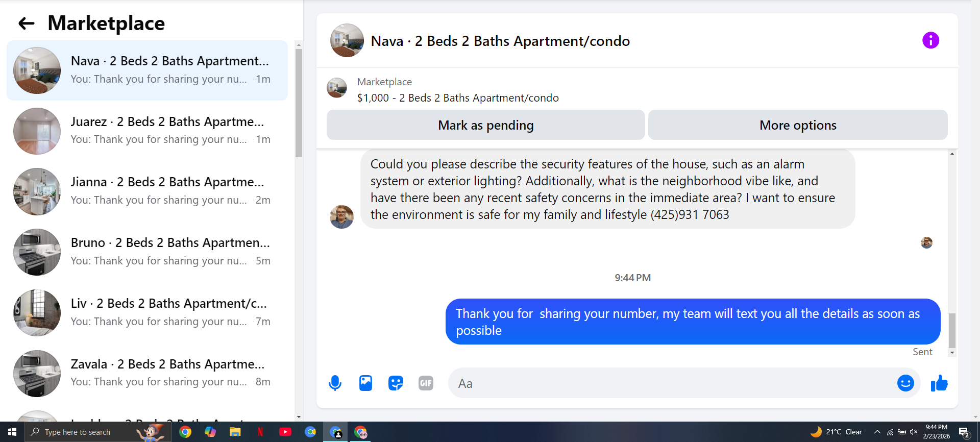Open Nava listing thumbnail in header
Viewport: 980px width, 442px height.
347,40
